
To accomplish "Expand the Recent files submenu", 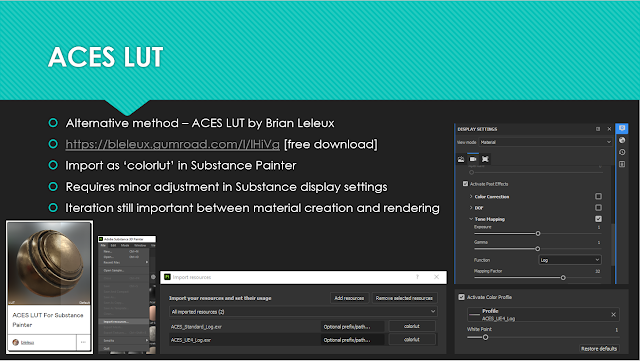I will [x=125, y=263].
